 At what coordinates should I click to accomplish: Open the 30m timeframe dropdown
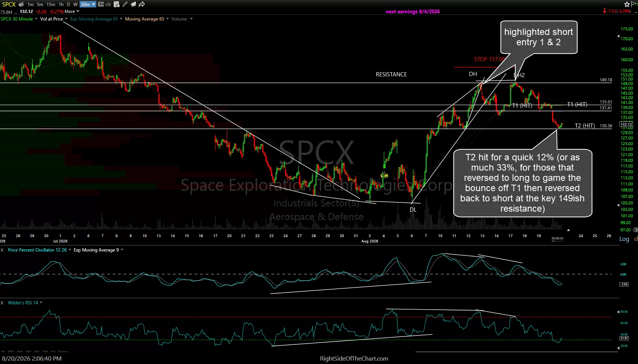[x=87, y=5]
